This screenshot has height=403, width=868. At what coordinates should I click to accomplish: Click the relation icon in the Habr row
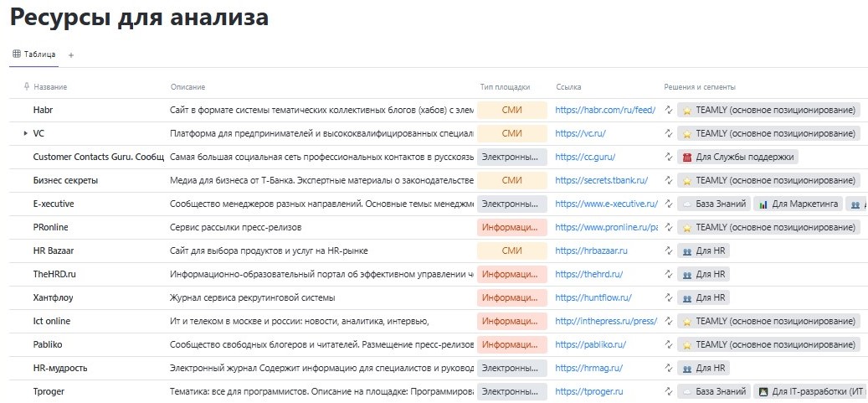coord(668,111)
